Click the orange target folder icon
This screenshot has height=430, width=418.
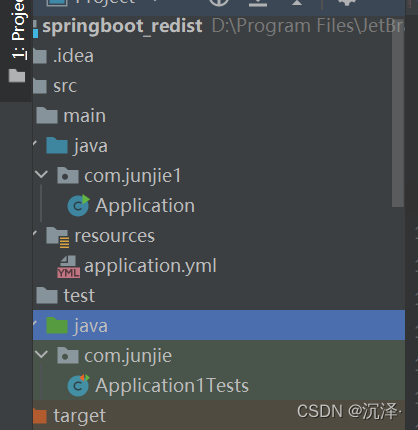(x=40, y=416)
